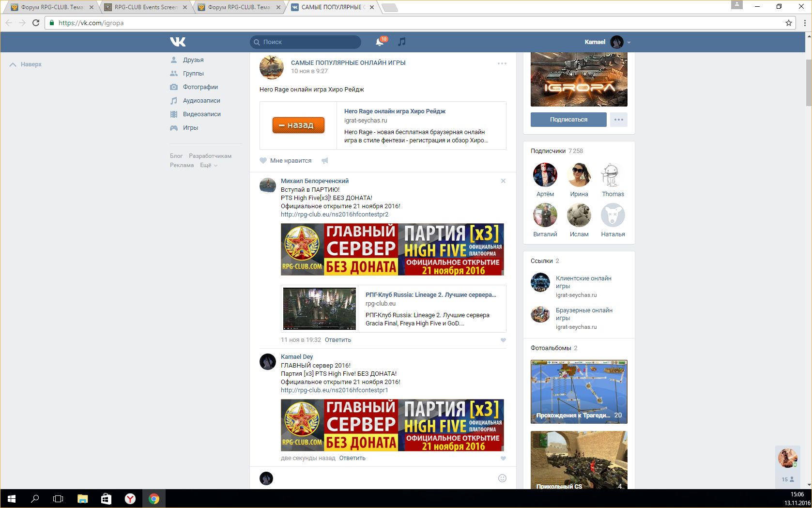Reply to the 11 ноя comment
The image size is (812, 508).
pos(338,340)
